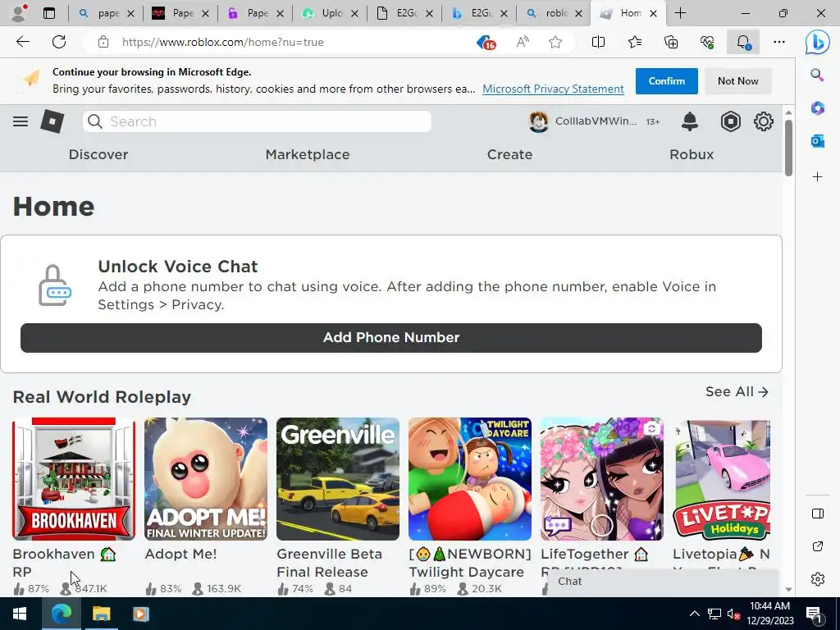840x630 pixels.
Task: Open the Greenville Beta game thumbnail
Action: tap(338, 479)
